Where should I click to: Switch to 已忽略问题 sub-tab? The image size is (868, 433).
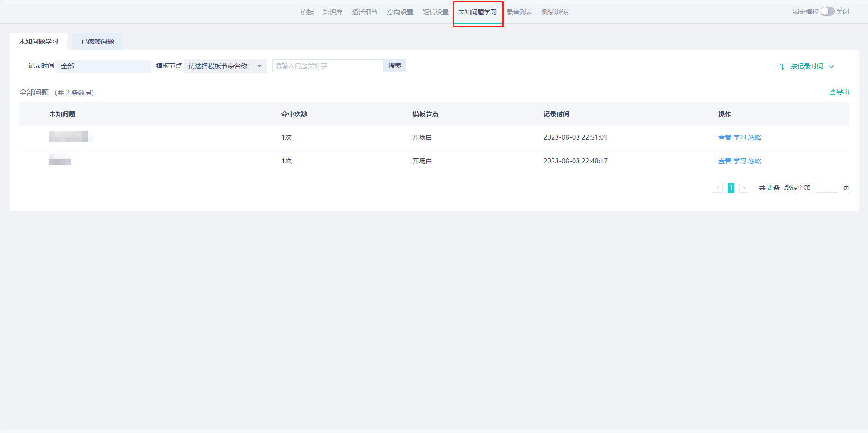pyautogui.click(x=98, y=41)
